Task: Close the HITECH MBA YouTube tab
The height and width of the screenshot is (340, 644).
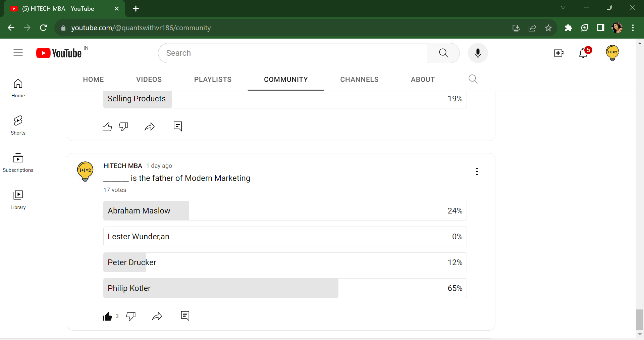Action: pos(117,9)
